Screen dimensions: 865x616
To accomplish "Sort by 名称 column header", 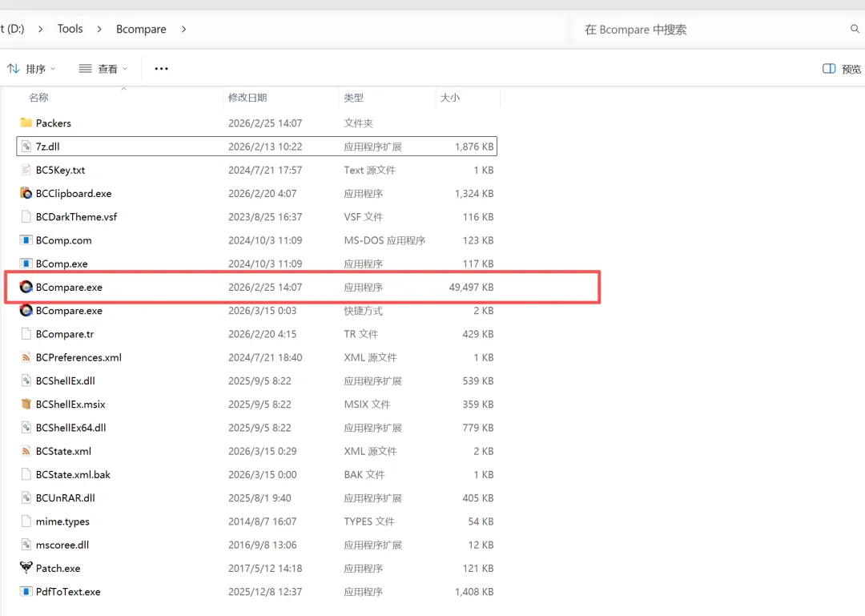I will click(38, 98).
